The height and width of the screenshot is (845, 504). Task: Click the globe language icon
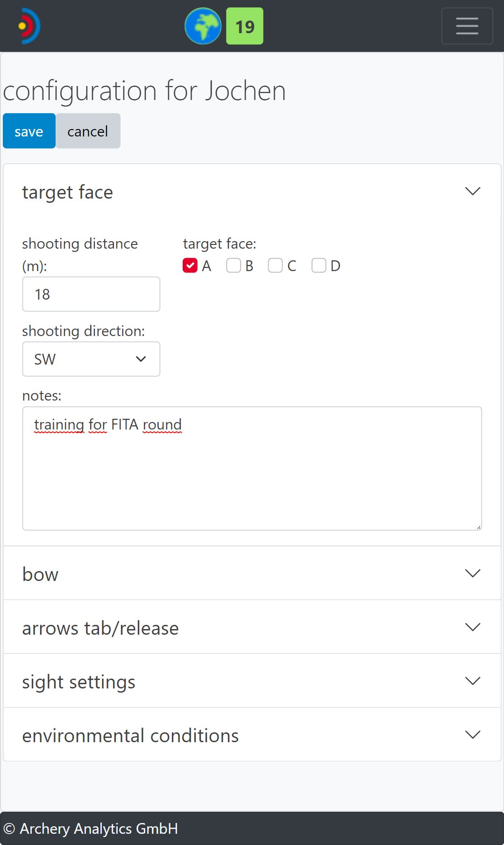pos(203,26)
